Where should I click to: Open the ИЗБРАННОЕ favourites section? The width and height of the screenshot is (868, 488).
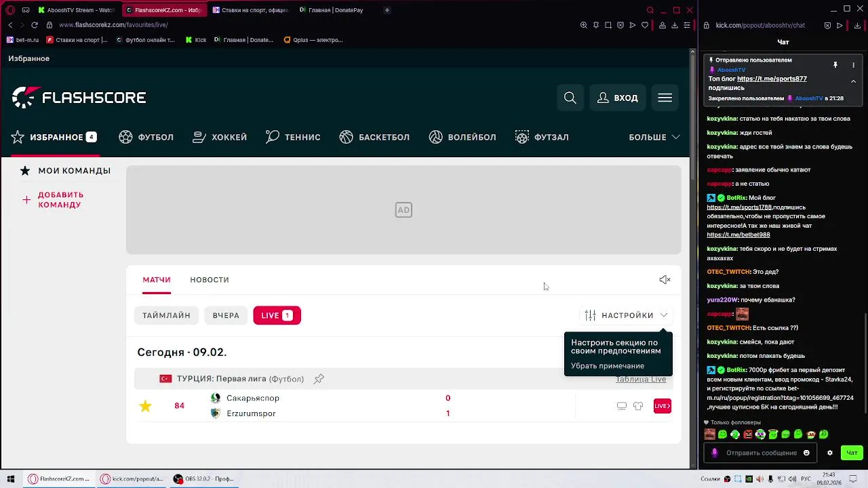click(54, 137)
